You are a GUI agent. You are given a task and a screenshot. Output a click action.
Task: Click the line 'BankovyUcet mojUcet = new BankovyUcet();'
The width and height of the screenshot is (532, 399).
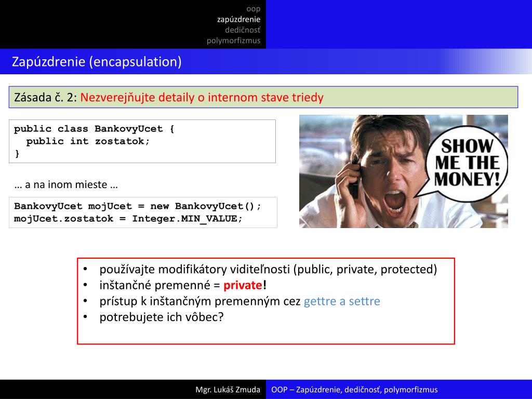[137, 206]
